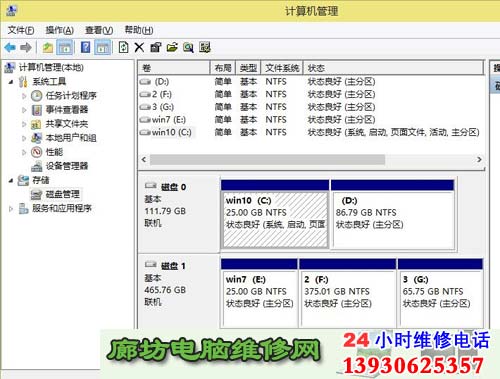The height and width of the screenshot is (379, 500).
Task: Sort by the 类型 column header
Action: coord(248,68)
